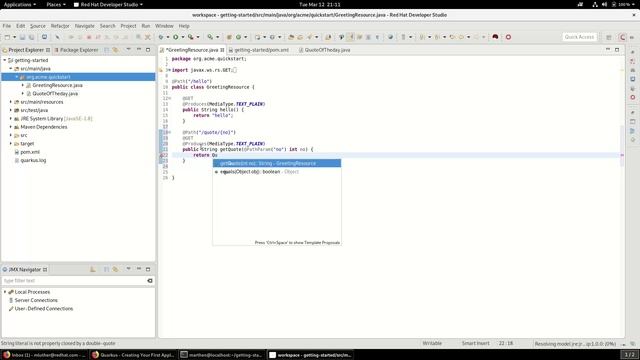The height and width of the screenshot is (360, 640).
Task: Click the New Java Class toolbar icon
Action: pos(238,37)
